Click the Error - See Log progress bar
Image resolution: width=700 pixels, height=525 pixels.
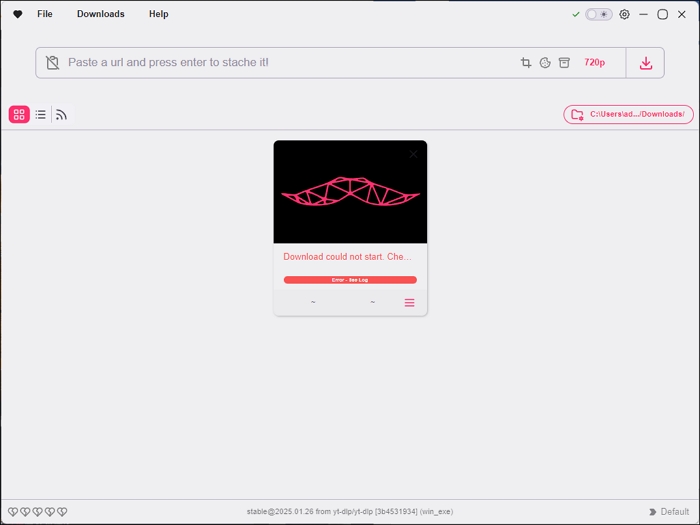click(x=350, y=280)
